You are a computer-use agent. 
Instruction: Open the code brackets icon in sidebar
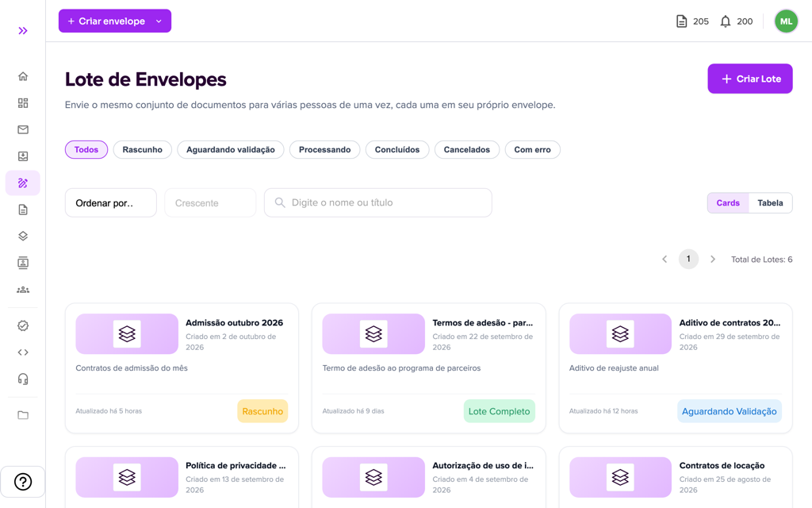pyautogui.click(x=23, y=352)
